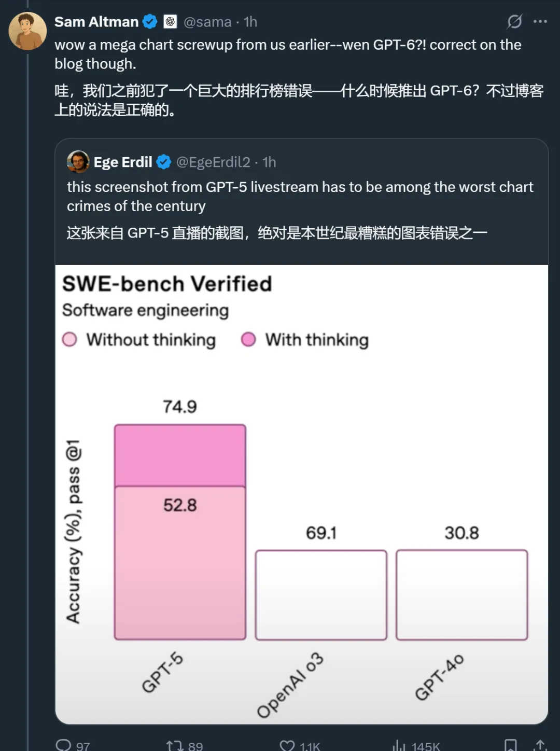The height and width of the screenshot is (751, 560).
Task: Click the 1h timestamp on Sam's tweet
Action: (x=250, y=22)
